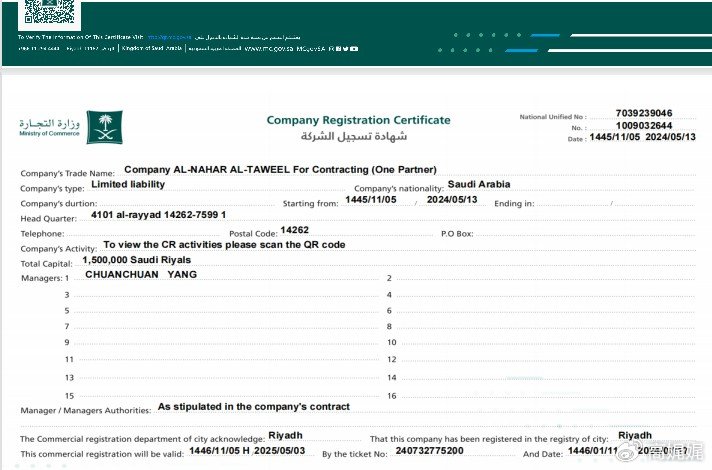Click the Riyadh value for registry of city

[x=635, y=435]
